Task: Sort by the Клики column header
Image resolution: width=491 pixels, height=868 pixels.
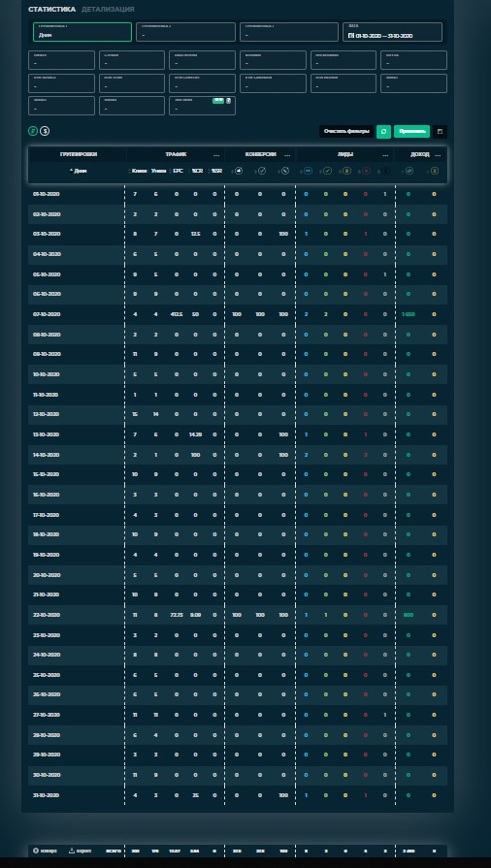Action: (x=139, y=171)
